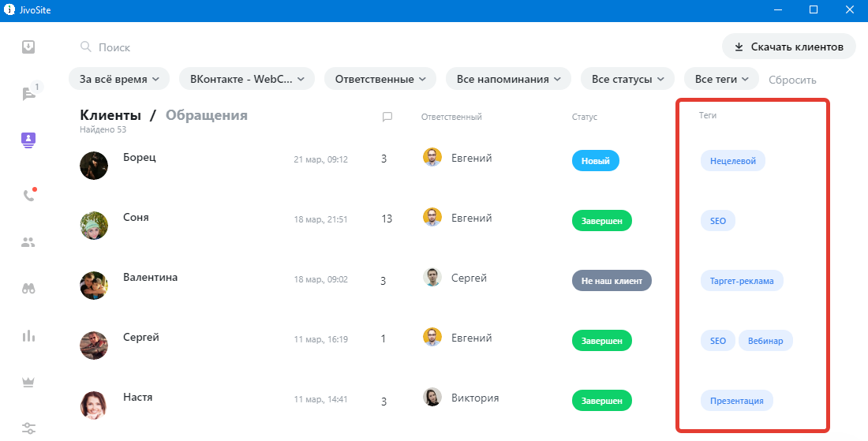Select the purple clients icon in the sidebar

[x=28, y=140]
